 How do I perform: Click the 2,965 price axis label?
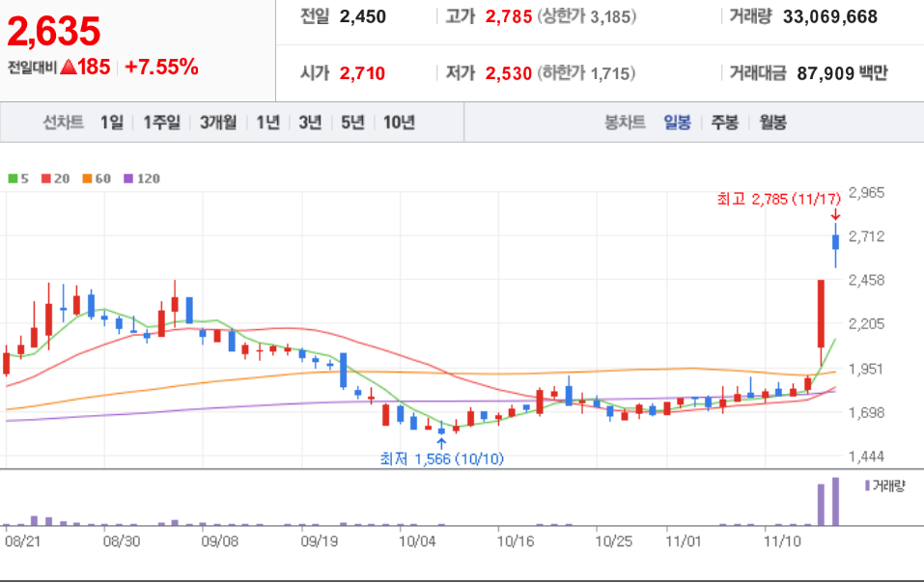(x=866, y=193)
